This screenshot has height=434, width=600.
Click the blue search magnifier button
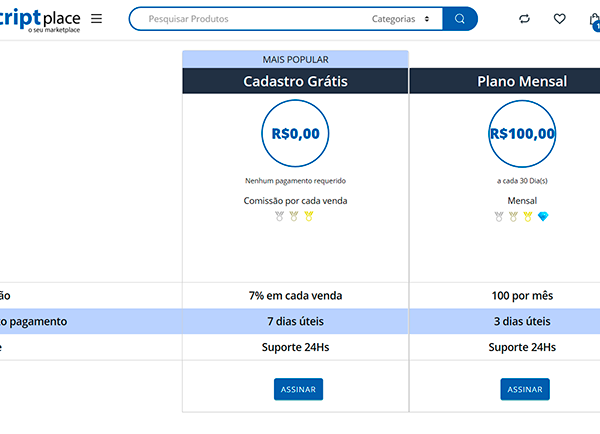(459, 19)
